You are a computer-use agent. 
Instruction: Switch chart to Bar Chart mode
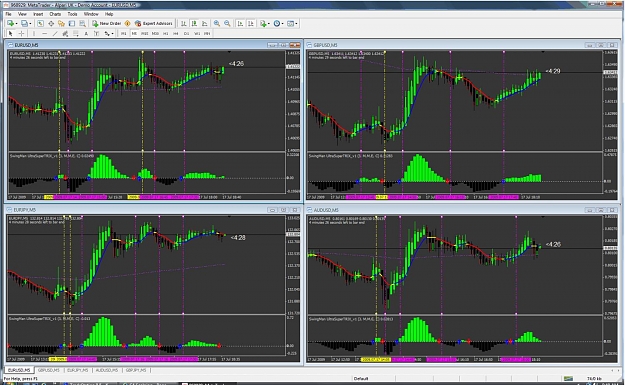click(184, 24)
